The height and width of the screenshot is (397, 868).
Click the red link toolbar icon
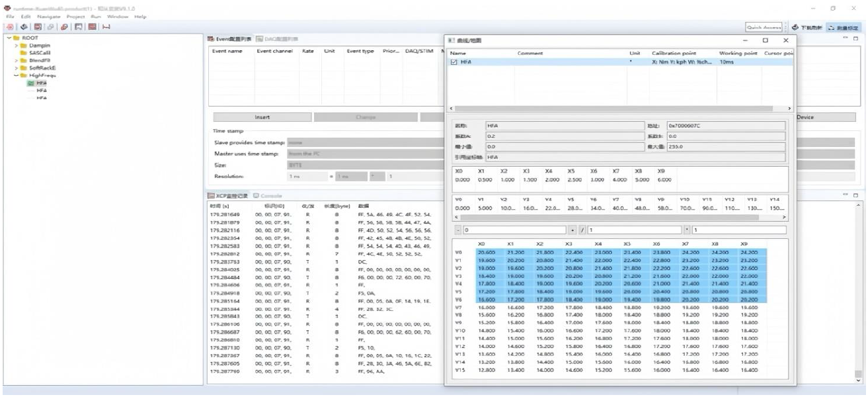[64, 27]
